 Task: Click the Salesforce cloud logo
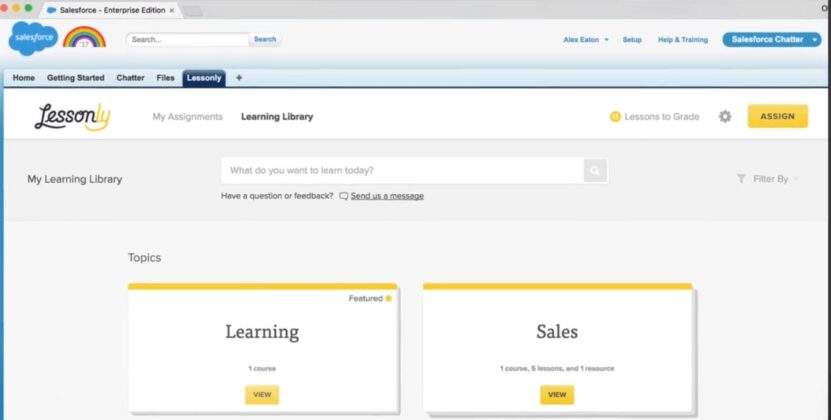coord(33,38)
